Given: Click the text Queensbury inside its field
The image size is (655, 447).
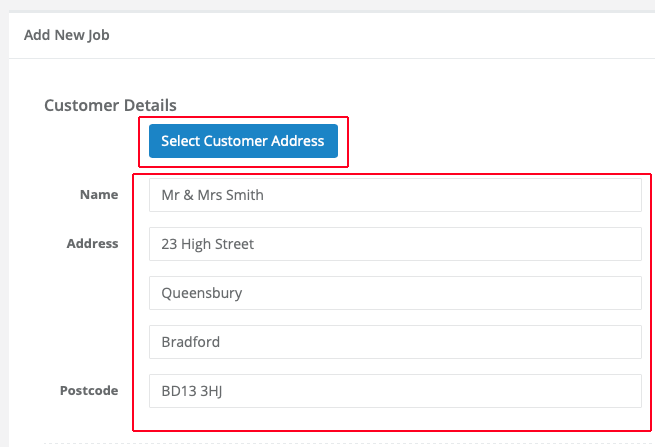Looking at the screenshot, I should (202, 293).
